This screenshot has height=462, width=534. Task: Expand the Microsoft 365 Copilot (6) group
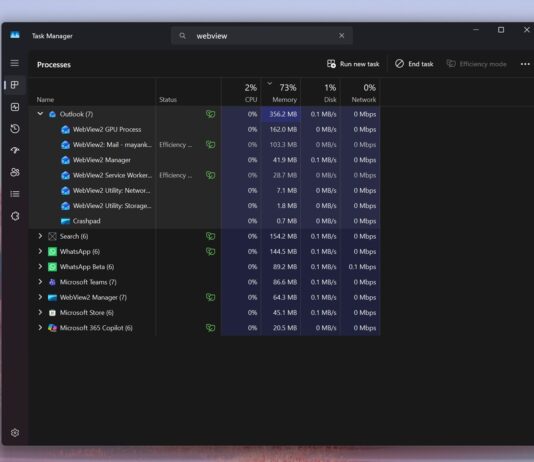[40, 328]
